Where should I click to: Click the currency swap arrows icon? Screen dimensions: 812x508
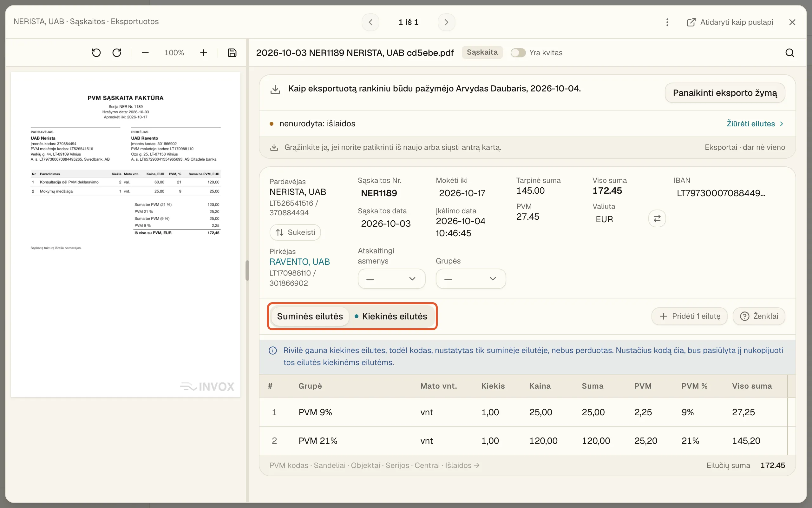tap(657, 218)
